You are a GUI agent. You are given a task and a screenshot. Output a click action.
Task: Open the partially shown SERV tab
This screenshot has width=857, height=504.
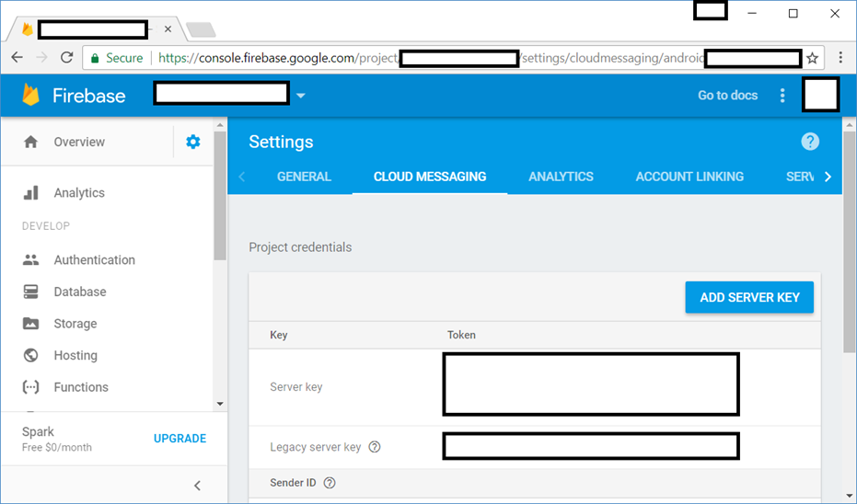[x=800, y=177]
